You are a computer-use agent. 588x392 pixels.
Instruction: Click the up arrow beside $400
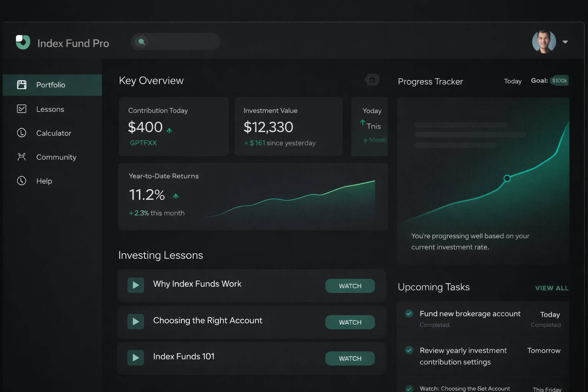[169, 131]
